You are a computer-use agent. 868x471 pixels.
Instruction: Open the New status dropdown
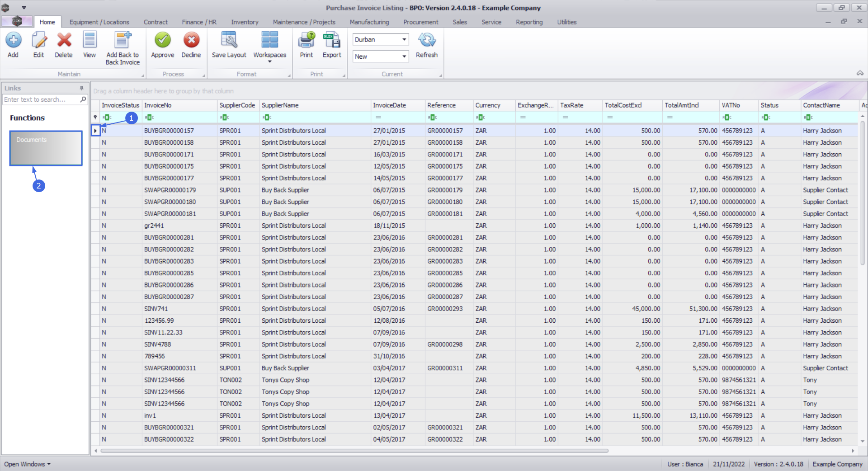tap(404, 57)
